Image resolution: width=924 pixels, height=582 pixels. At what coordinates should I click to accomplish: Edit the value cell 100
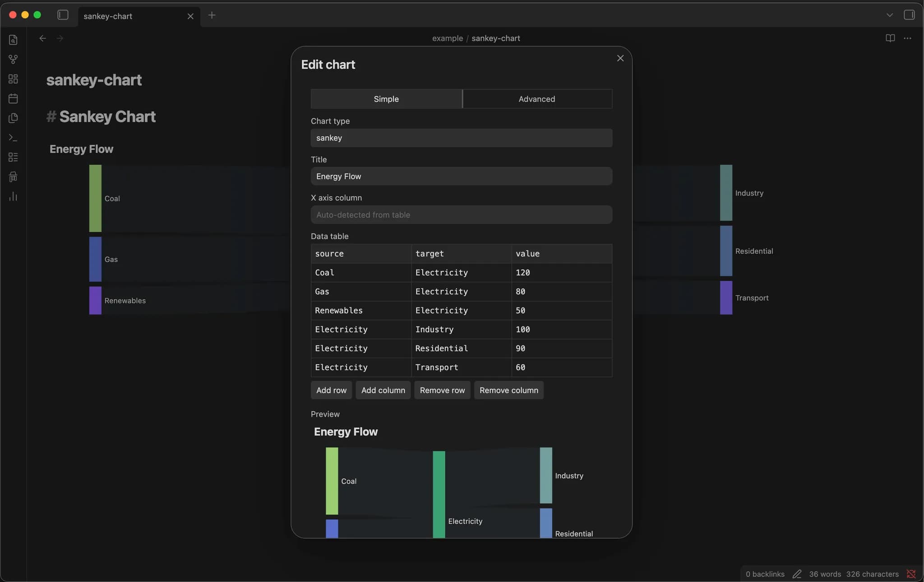(562, 330)
